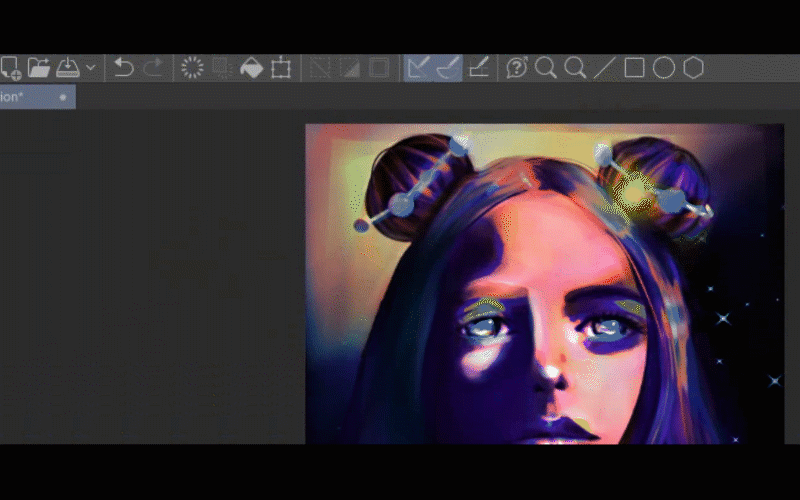Expand the Save options dropdown arrow
The height and width of the screenshot is (500, 800).
pyautogui.click(x=91, y=68)
